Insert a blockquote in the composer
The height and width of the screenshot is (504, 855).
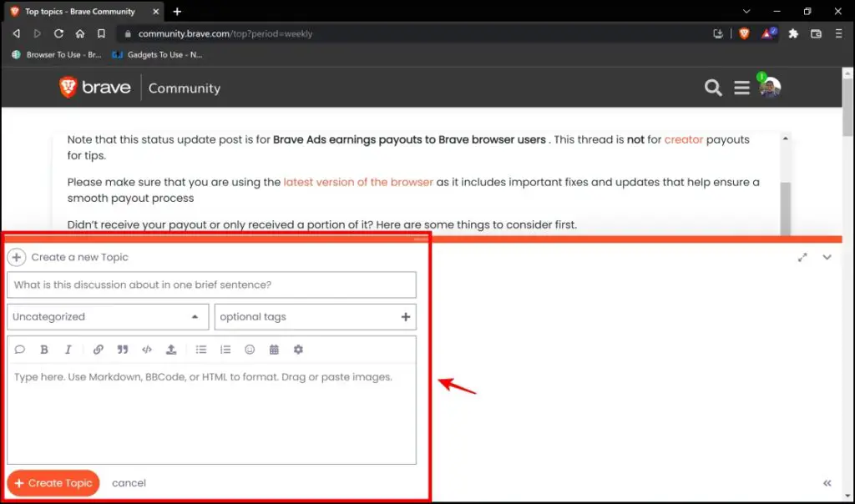click(123, 350)
